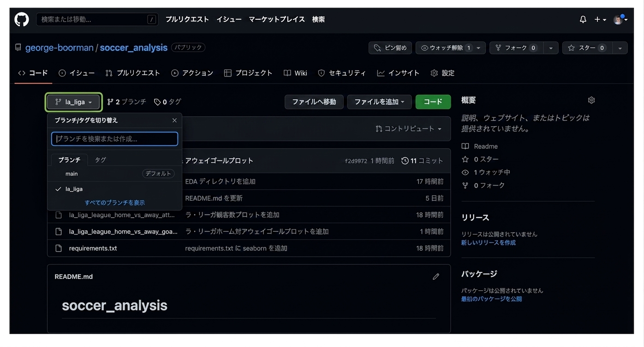This screenshot has width=644, height=347.
Task: Open the notifications bell
Action: click(583, 19)
